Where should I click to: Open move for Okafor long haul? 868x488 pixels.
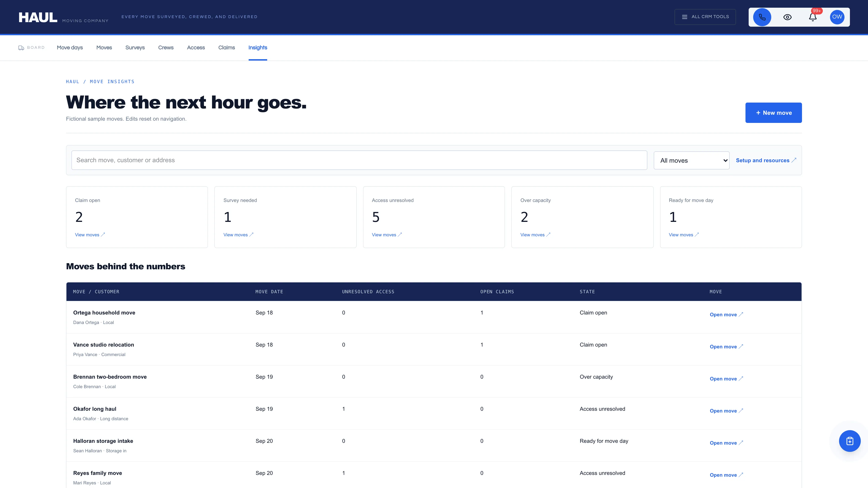(x=726, y=411)
